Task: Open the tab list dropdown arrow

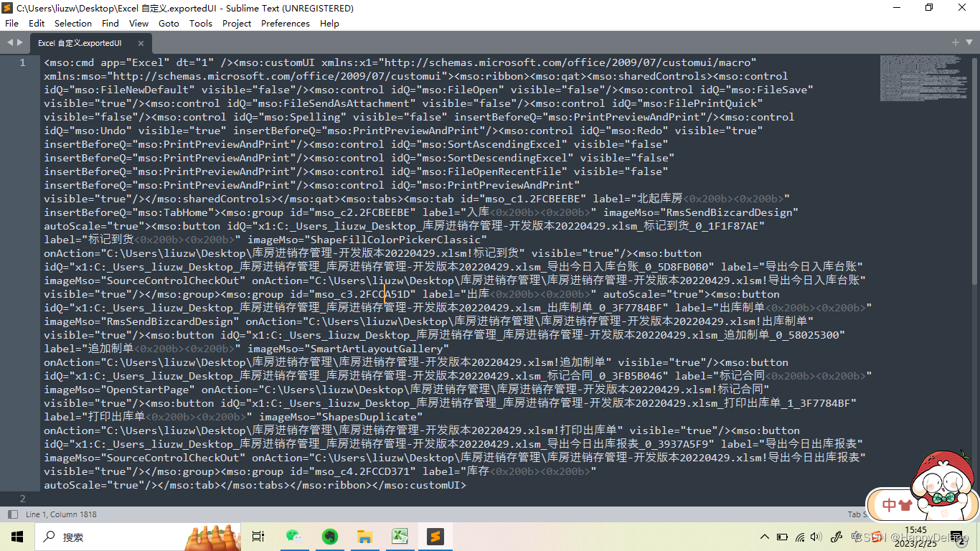Action: point(969,42)
